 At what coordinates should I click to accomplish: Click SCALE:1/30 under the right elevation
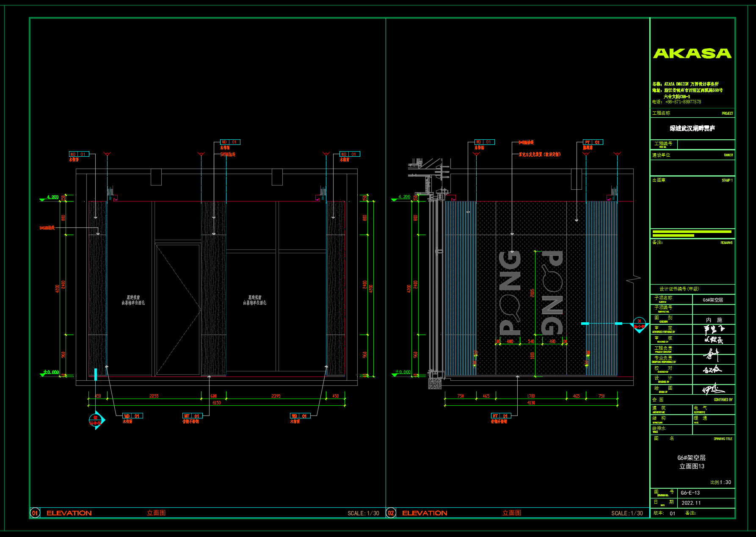[627, 513]
